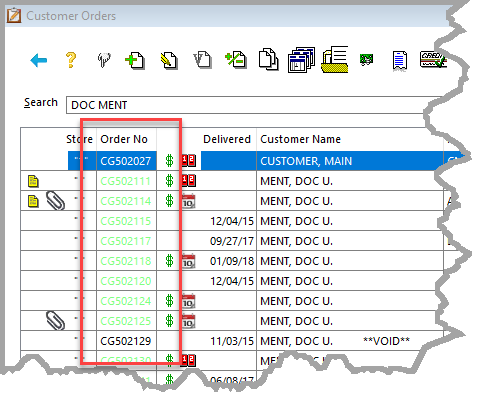Click the Customer Name column header

(x=300, y=139)
